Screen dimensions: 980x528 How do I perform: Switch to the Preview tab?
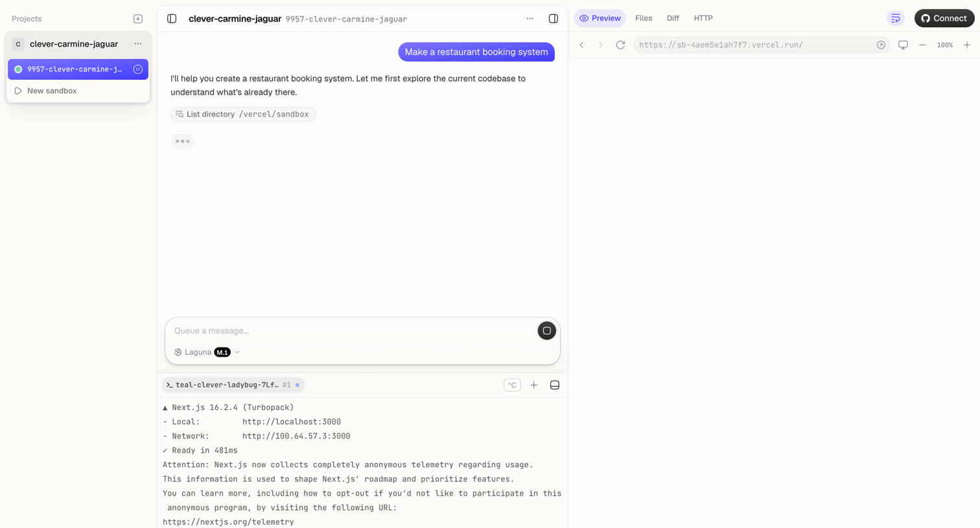tap(600, 18)
